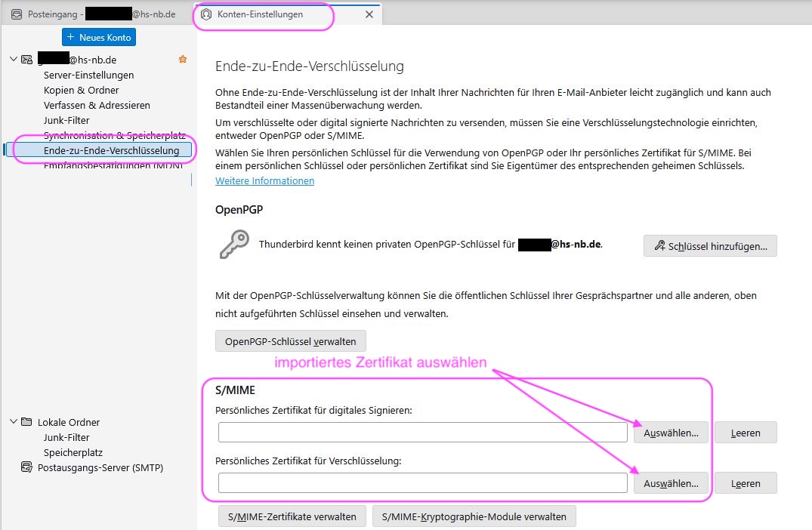This screenshot has width=812, height=530.
Task: Click the hs-nb.de account name in sidebar
Action: 77,60
